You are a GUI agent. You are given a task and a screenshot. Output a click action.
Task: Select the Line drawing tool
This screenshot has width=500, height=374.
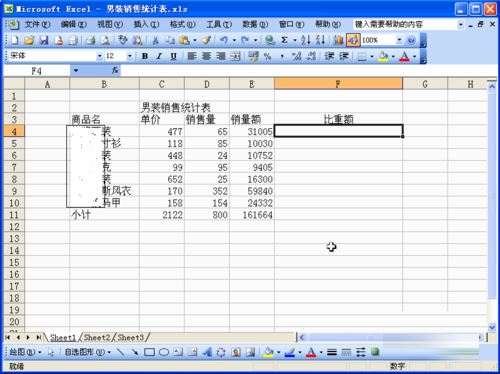tap(120, 352)
